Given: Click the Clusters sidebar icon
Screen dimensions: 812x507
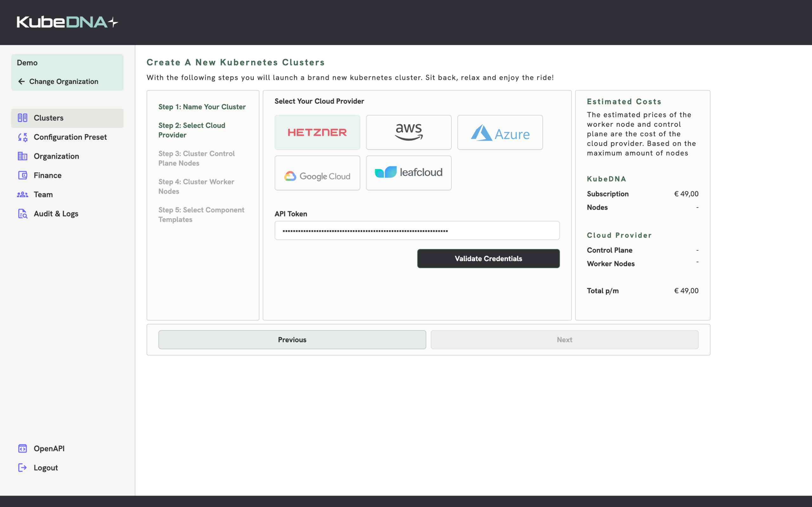Looking at the screenshot, I should click(23, 118).
